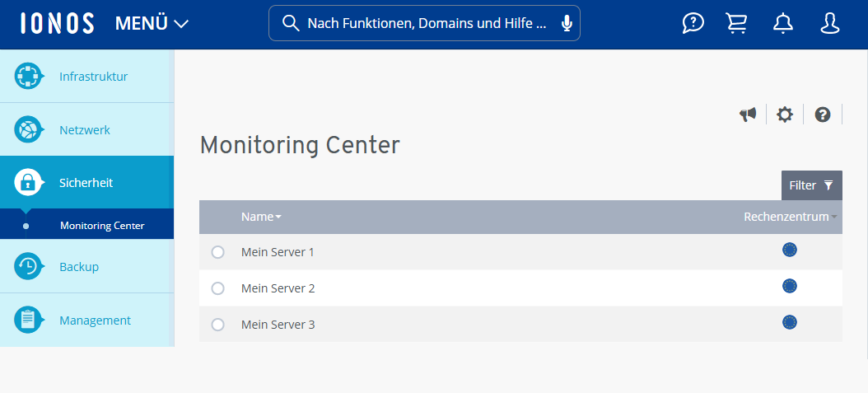Click the Sicherheit lock icon
This screenshot has width=868, height=393.
pyautogui.click(x=28, y=183)
